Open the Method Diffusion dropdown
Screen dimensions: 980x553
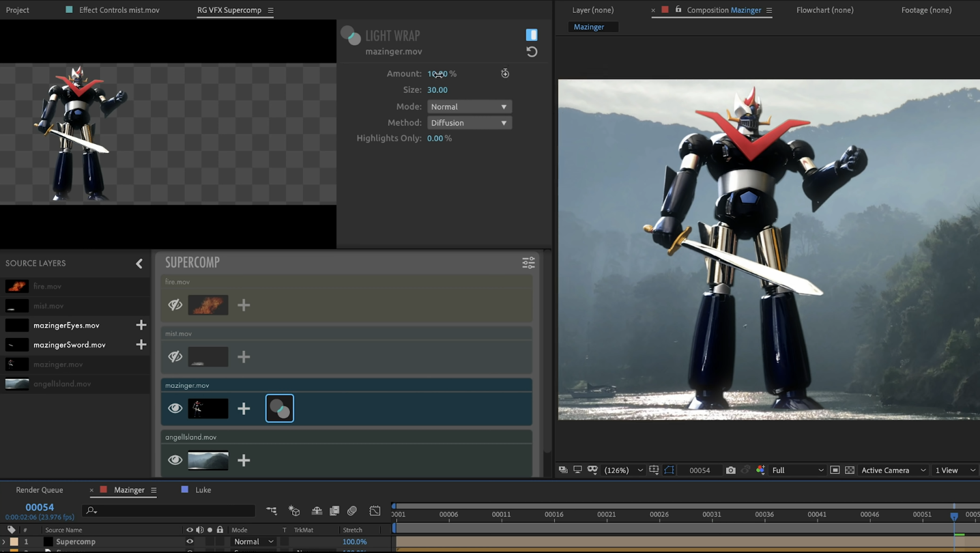[x=470, y=123]
